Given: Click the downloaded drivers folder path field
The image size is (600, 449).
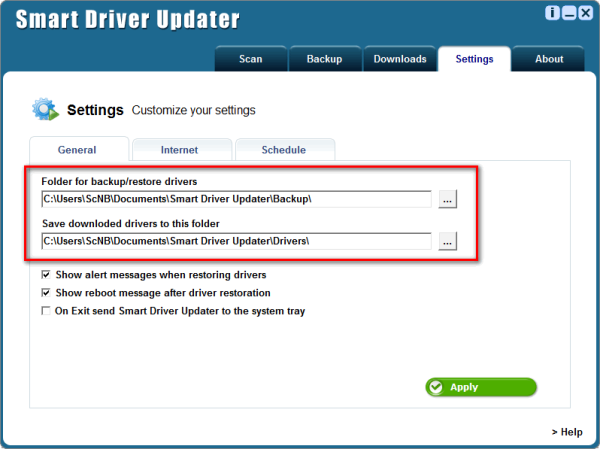Looking at the screenshot, I should click(x=236, y=241).
